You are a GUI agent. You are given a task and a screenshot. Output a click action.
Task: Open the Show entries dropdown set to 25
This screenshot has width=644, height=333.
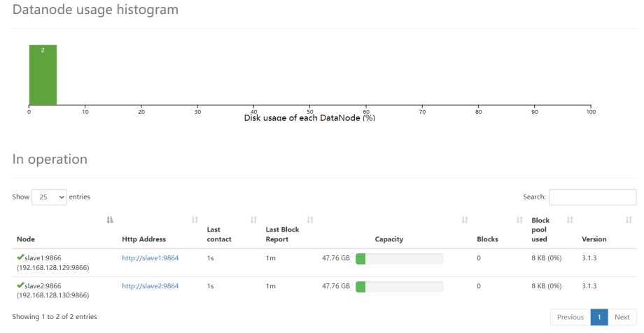(x=49, y=197)
